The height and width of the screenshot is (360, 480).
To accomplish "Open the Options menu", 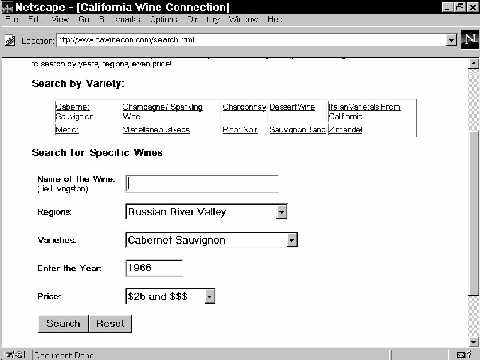I will pyautogui.click(x=163, y=19).
